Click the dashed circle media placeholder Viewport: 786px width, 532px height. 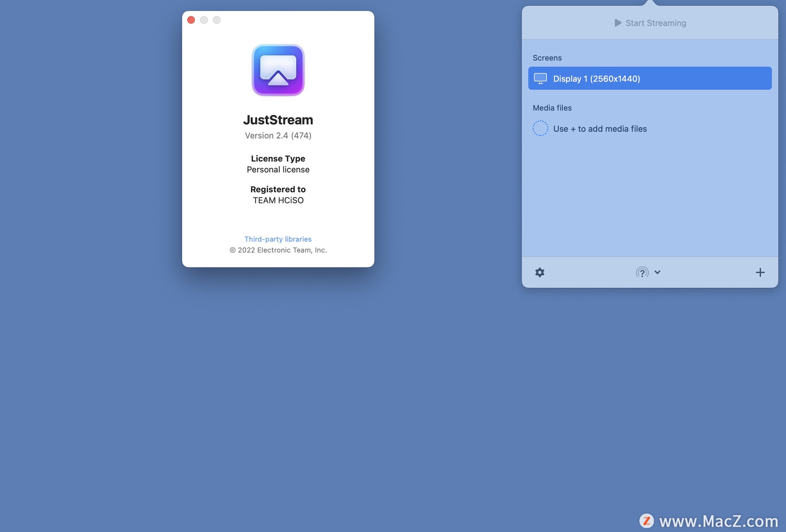(540, 128)
